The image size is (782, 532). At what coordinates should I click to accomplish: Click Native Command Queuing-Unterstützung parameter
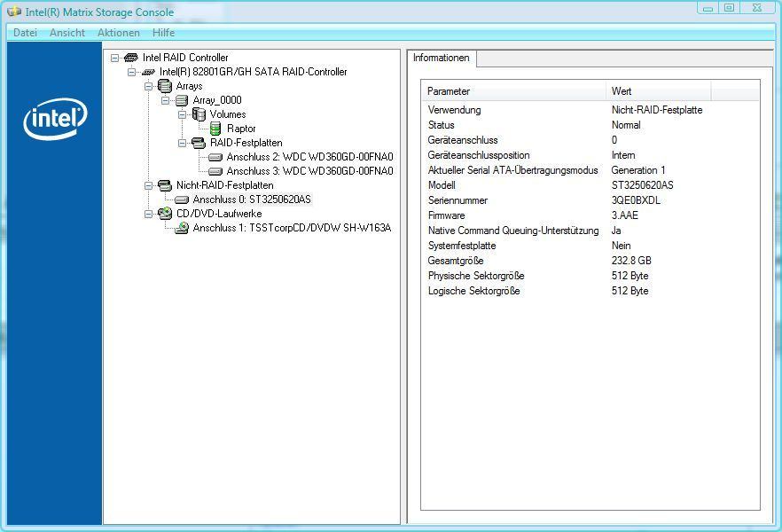(513, 231)
